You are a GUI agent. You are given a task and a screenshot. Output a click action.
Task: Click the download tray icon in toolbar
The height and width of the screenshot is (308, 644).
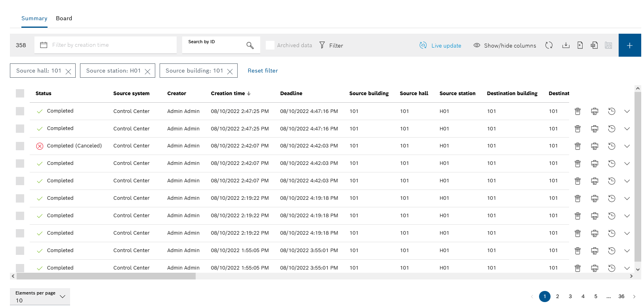[x=566, y=45]
